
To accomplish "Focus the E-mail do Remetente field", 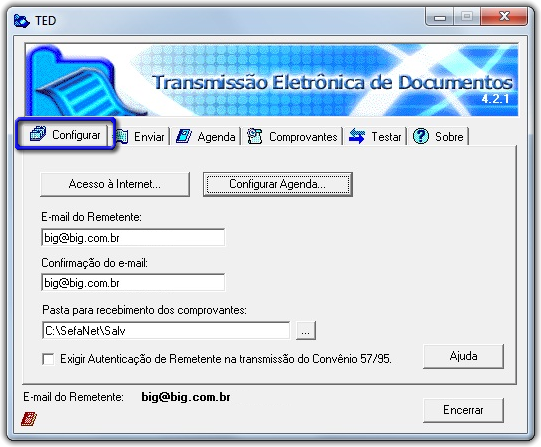I will point(133,238).
